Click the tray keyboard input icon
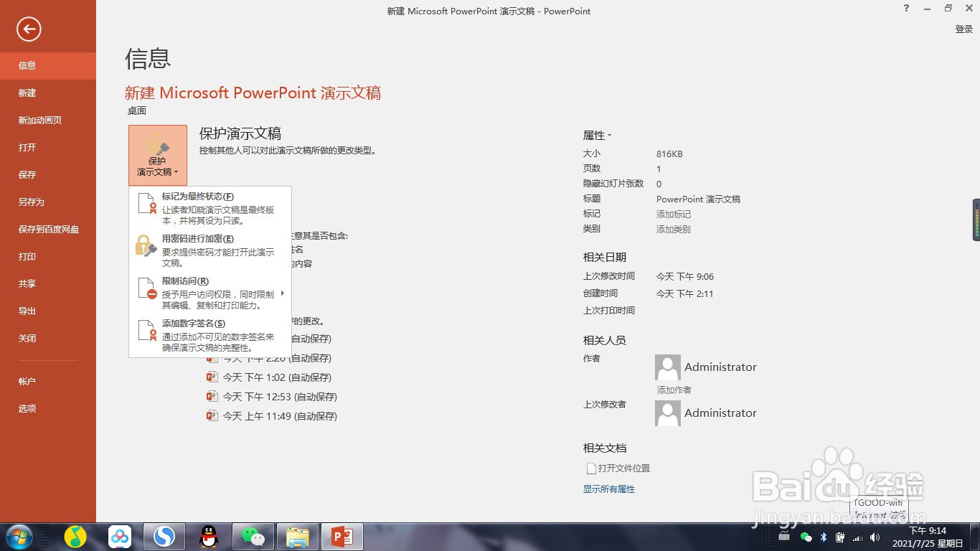Viewport: 980px width, 551px height. [784, 537]
